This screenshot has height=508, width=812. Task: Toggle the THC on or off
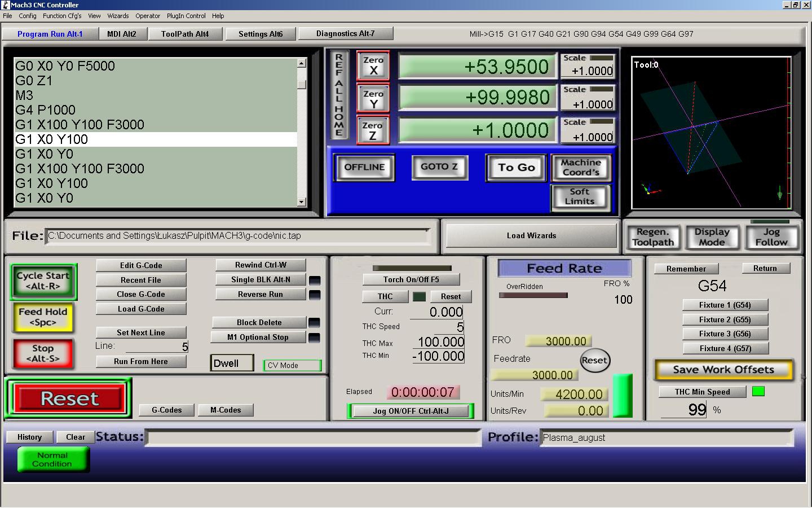385,296
